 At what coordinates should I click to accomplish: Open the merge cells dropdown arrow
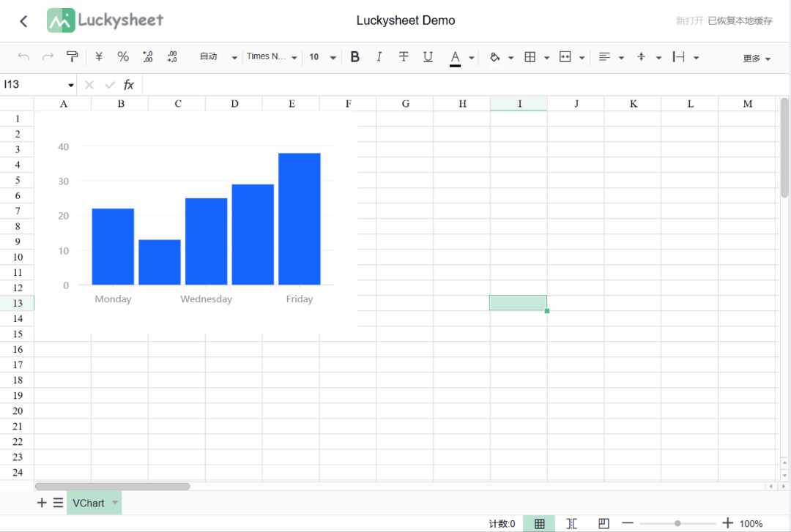(582, 58)
